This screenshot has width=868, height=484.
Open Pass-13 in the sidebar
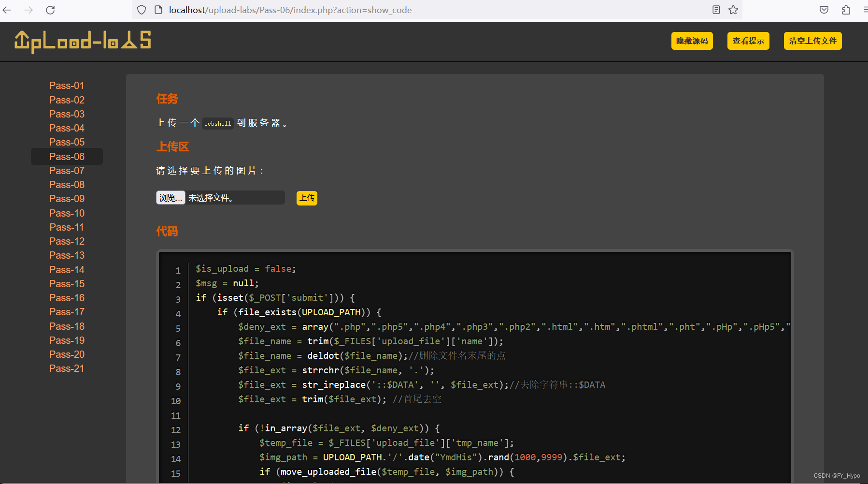(x=67, y=255)
